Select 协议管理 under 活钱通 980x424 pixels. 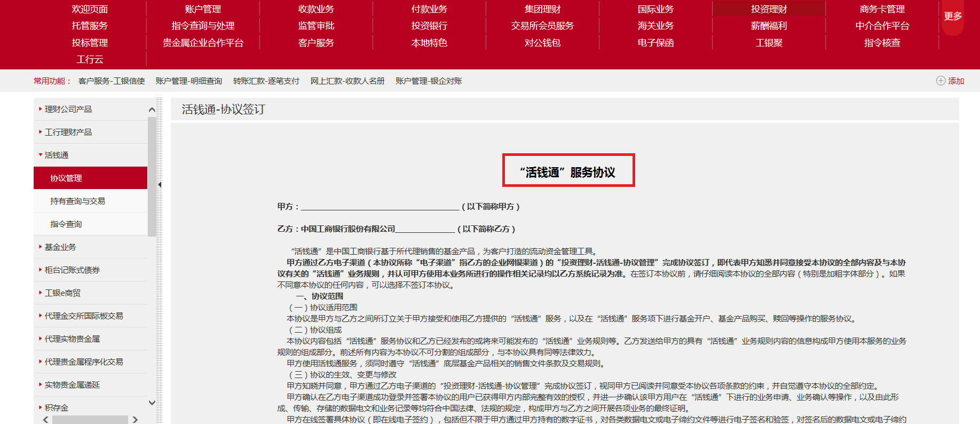[90, 178]
